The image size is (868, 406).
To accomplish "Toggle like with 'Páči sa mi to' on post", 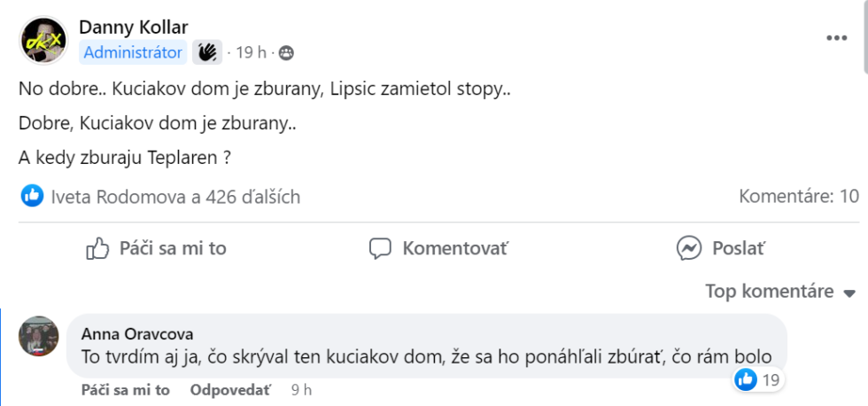I will (156, 248).
